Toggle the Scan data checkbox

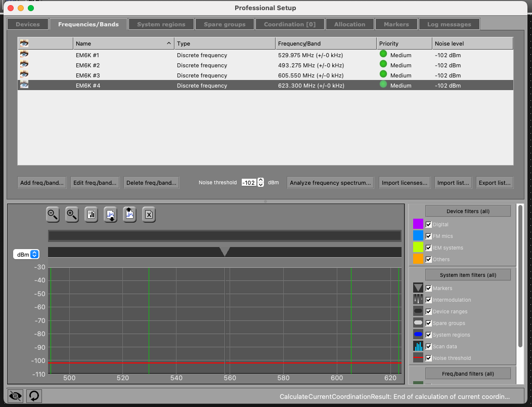428,346
